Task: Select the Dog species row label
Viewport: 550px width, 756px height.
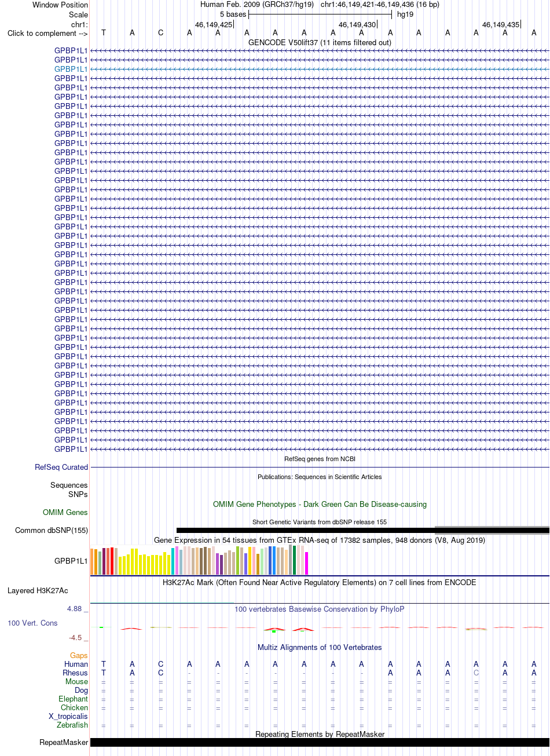Action: click(82, 690)
